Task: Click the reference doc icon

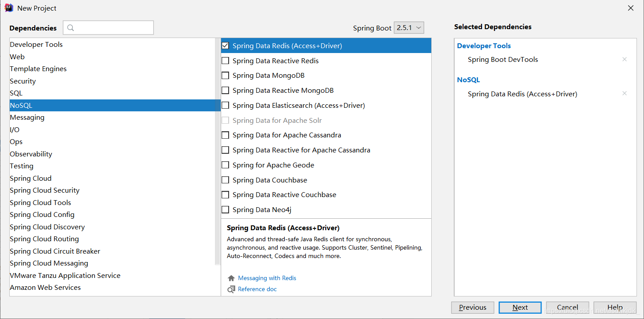Action: (x=231, y=289)
